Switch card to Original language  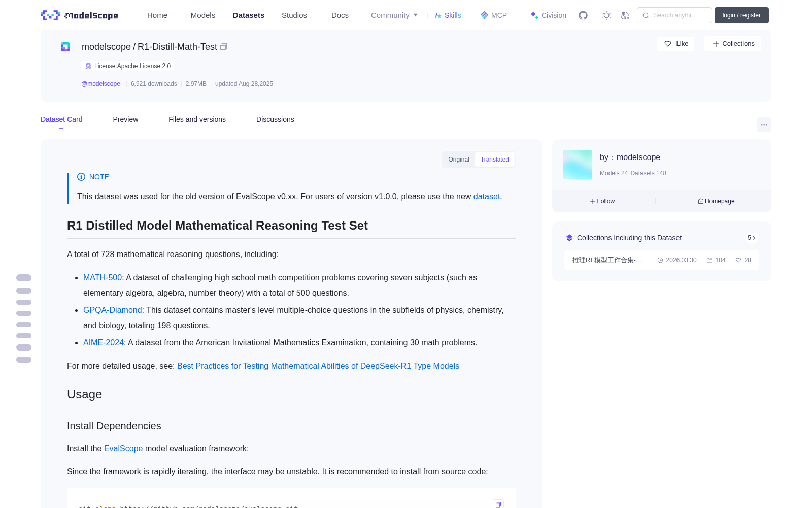[459, 160]
